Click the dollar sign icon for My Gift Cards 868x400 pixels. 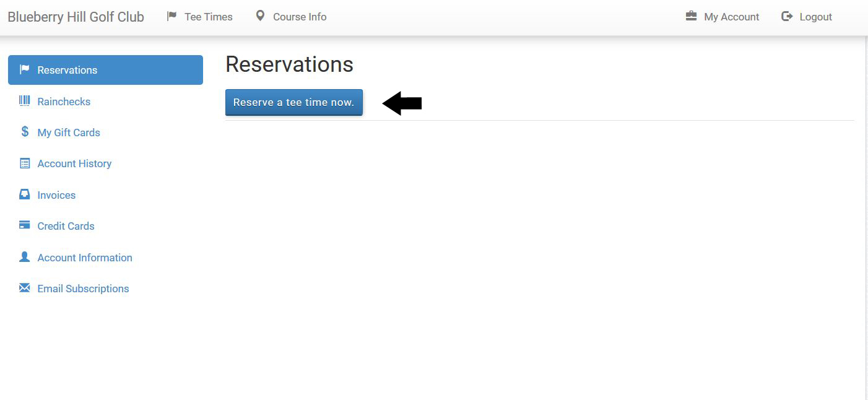25,132
